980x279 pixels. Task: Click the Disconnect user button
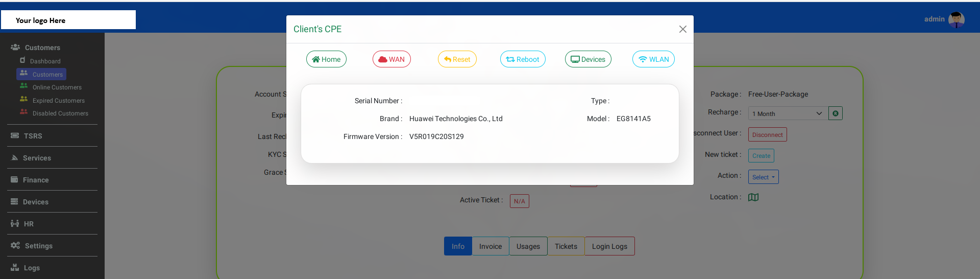tap(767, 135)
